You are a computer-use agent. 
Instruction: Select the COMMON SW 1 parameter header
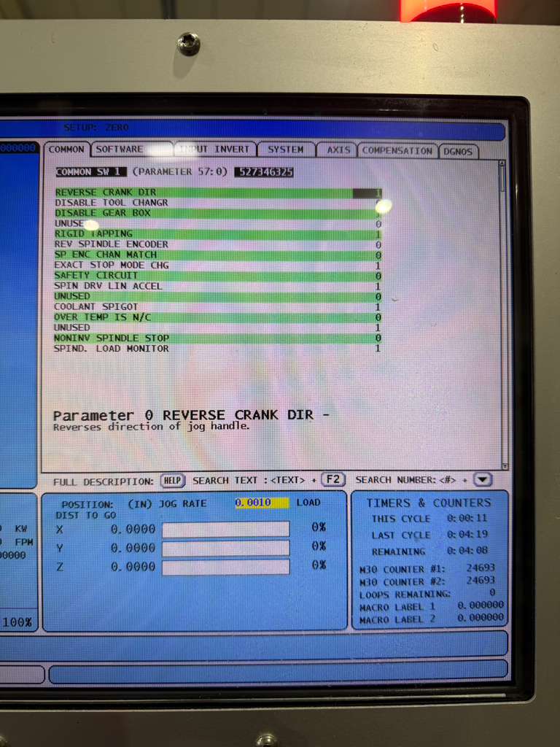click(x=91, y=171)
